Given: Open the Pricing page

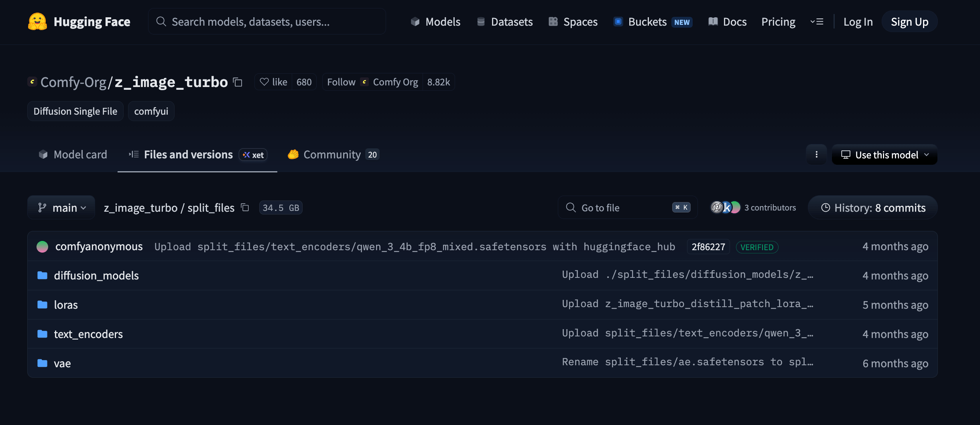Looking at the screenshot, I should [778, 22].
